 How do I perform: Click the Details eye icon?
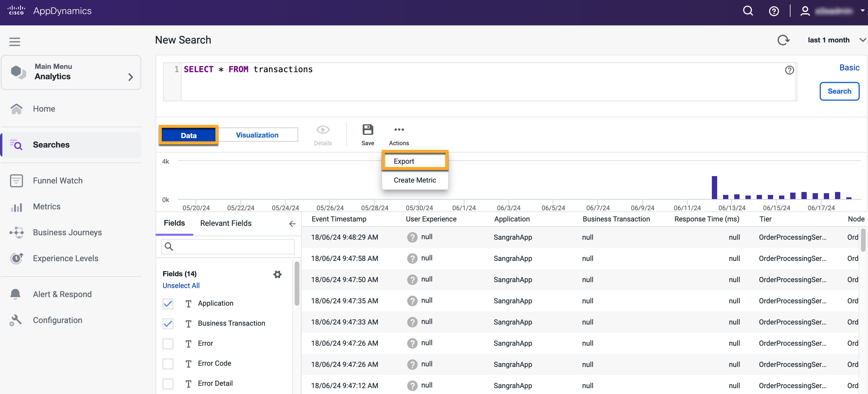click(x=322, y=129)
